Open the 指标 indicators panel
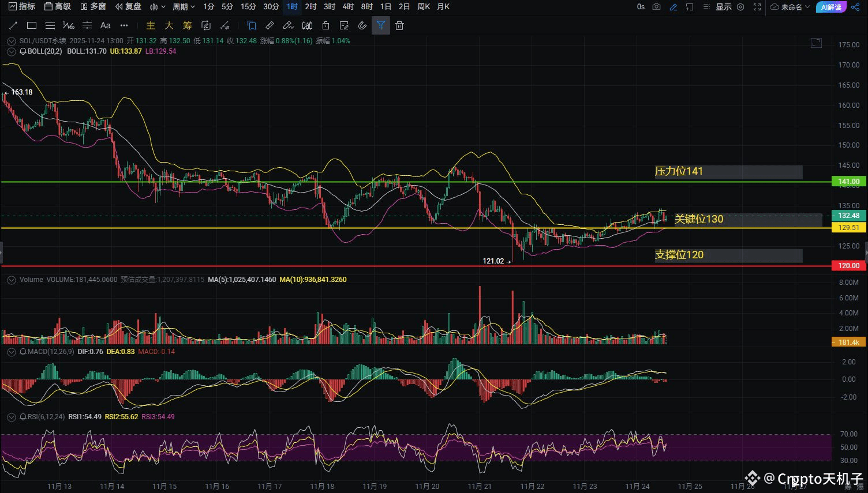Screen dimensions: 868x493 point(22,7)
